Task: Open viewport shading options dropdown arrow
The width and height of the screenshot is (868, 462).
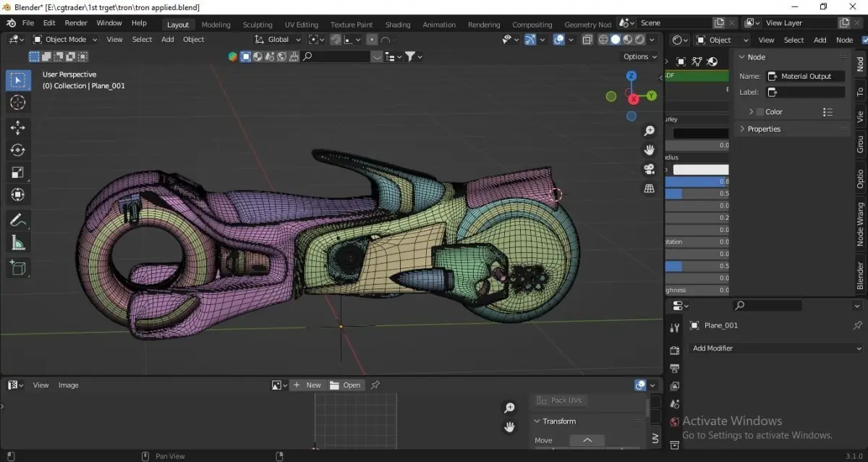Action: (x=652, y=40)
